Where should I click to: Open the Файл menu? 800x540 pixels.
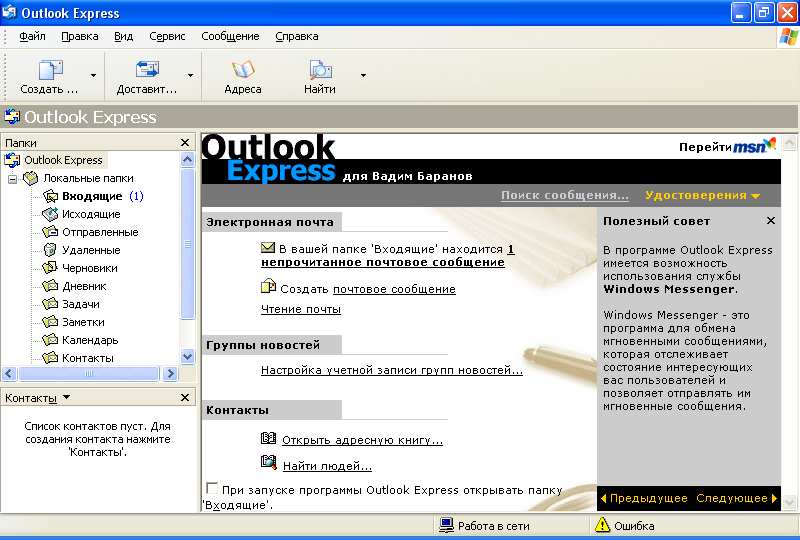click(32, 36)
